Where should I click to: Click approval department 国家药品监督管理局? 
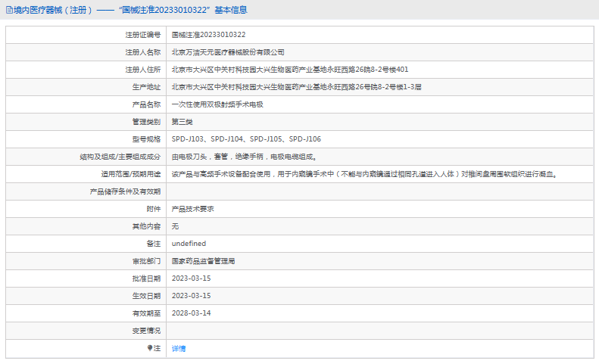(203, 261)
